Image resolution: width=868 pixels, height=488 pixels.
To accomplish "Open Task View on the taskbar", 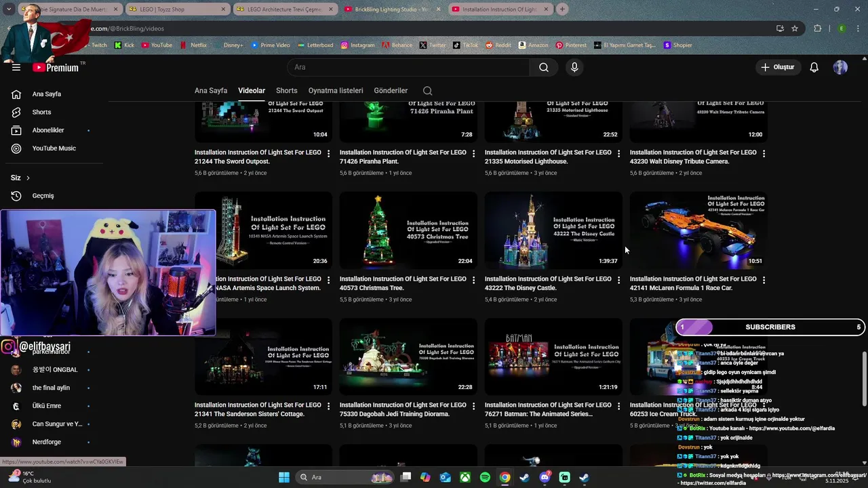I will (x=406, y=477).
